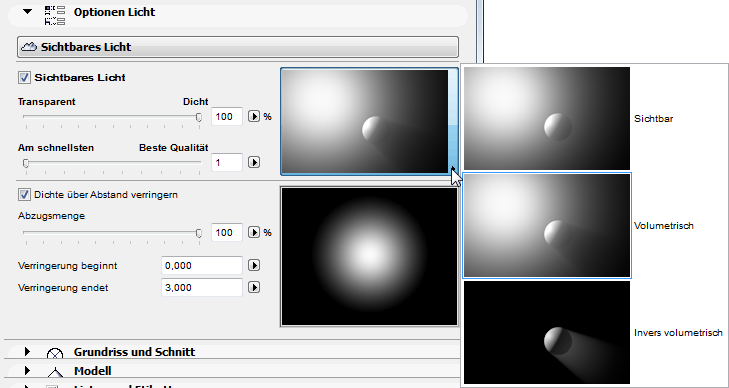Viewport: 729px width, 388px height.
Task: Click the cloud icon beside Sichtbares Licht
Action: [x=29, y=47]
